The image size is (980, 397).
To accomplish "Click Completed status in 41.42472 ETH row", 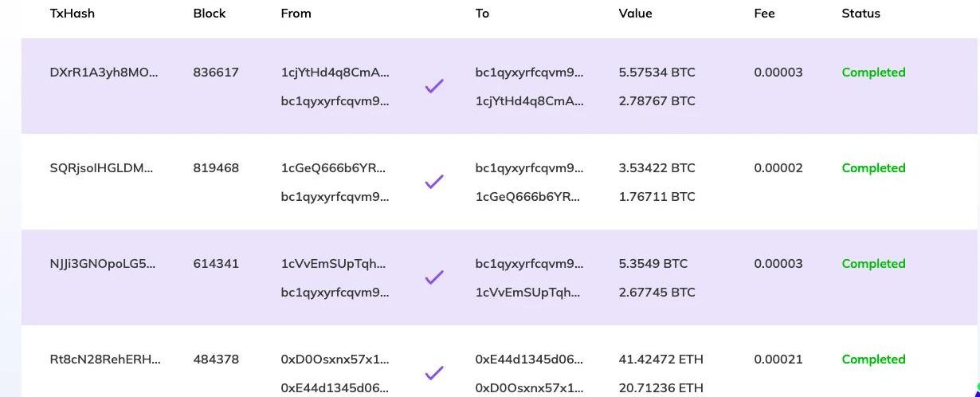I will [x=873, y=360].
